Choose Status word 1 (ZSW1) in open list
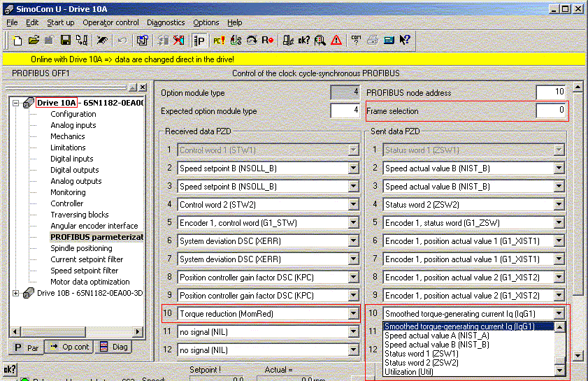Image resolution: width=588 pixels, height=381 pixels. (x=422, y=354)
